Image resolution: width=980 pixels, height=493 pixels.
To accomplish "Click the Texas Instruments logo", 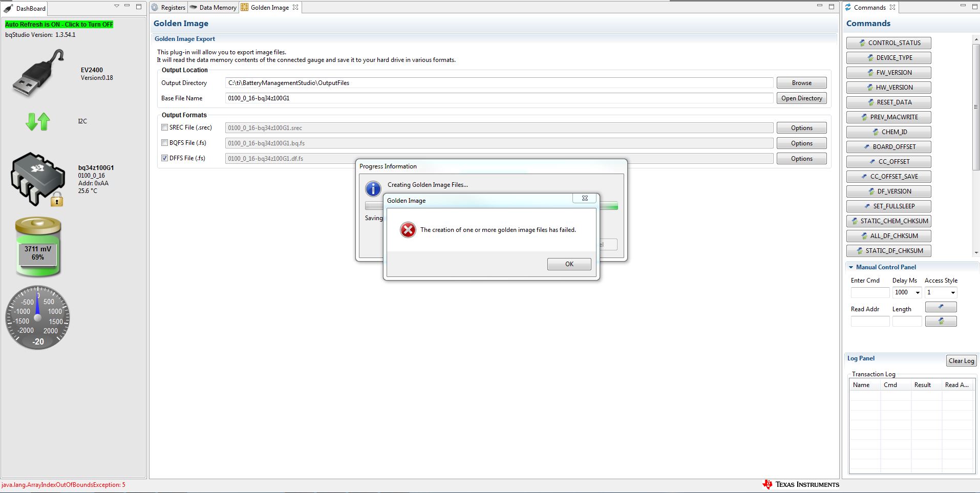I will pyautogui.click(x=801, y=484).
